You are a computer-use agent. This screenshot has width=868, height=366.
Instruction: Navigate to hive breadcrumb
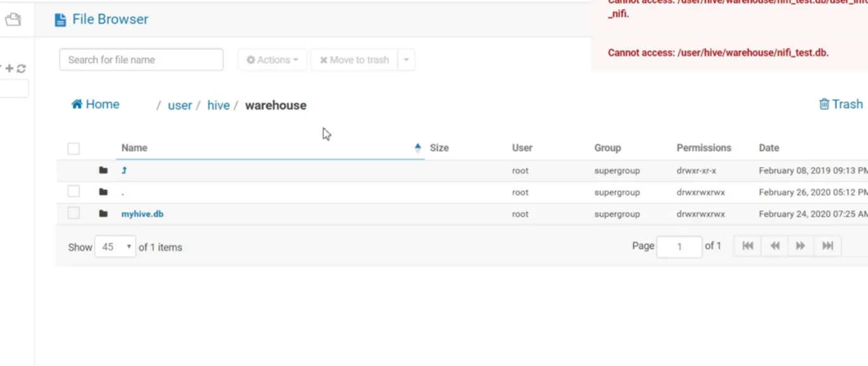(x=218, y=106)
